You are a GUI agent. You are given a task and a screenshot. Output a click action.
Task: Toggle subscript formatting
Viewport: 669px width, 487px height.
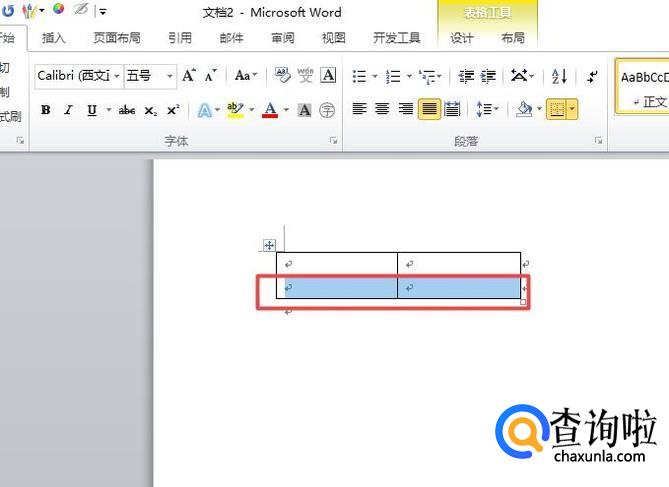(151, 110)
